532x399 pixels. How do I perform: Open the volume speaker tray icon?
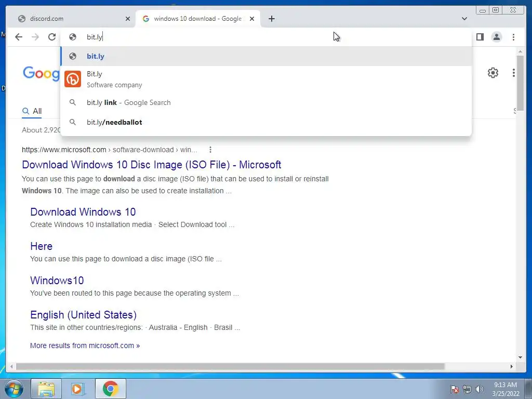coord(479,389)
